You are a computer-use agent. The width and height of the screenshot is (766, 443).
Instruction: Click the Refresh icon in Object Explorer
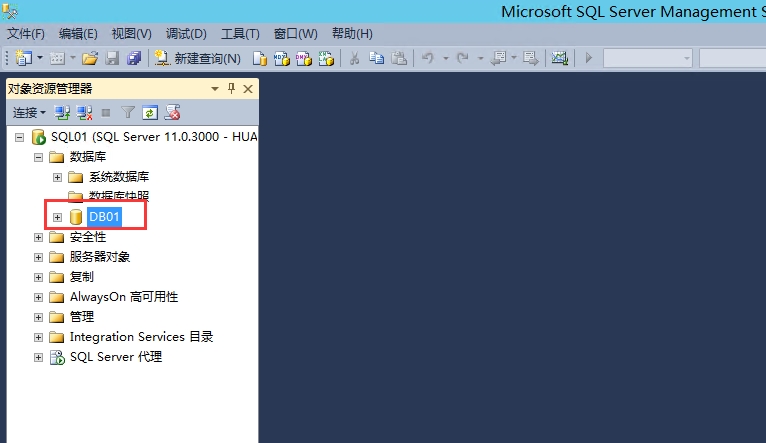click(150, 113)
